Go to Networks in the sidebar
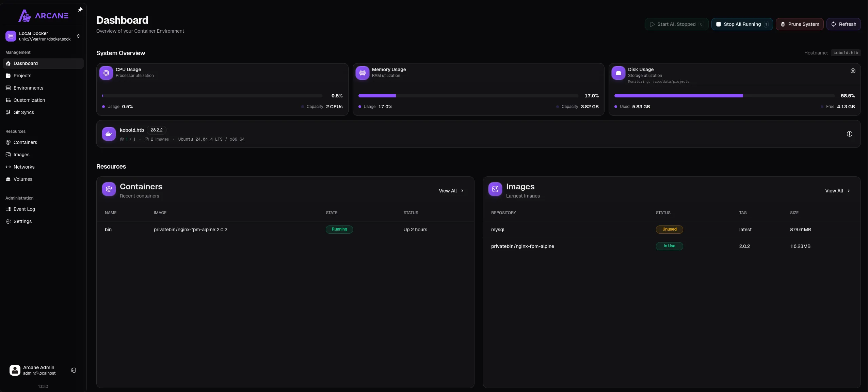Image resolution: width=868 pixels, height=392 pixels. (x=24, y=167)
